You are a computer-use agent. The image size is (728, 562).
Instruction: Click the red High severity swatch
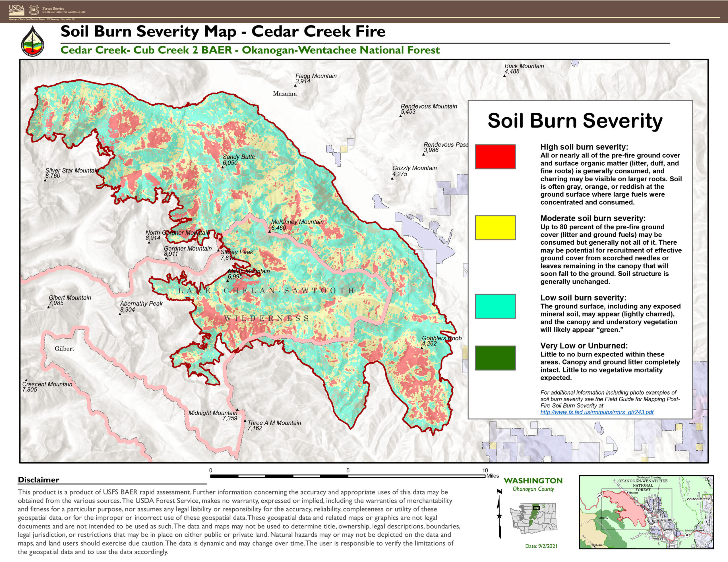pos(495,157)
